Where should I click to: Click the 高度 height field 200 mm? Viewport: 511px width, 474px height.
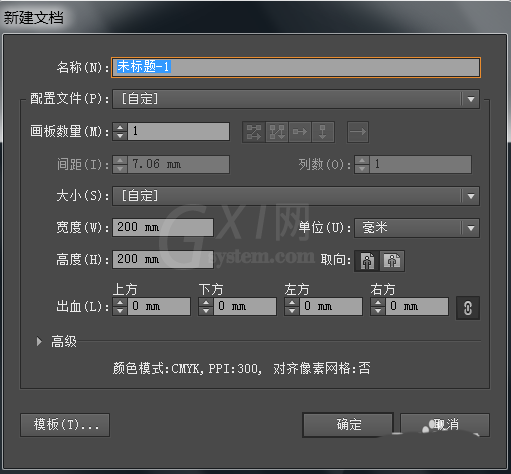[163, 259]
